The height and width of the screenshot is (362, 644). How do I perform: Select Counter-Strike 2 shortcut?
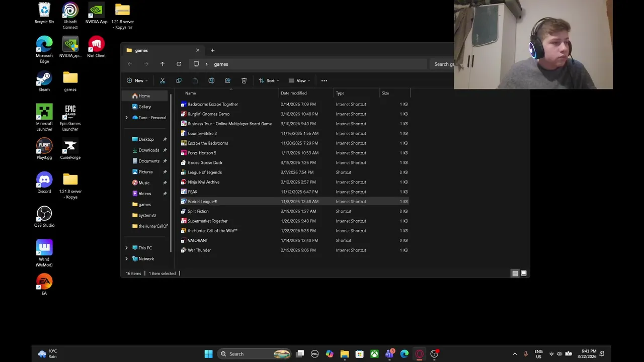294,133
